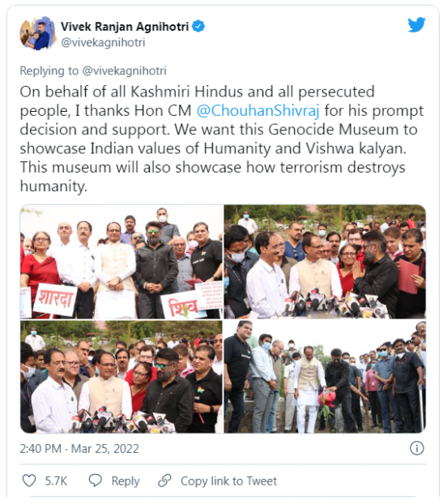The image size is (443, 504).
Task: Click the Vivek Ranjan Agnihotri display name
Action: click(x=125, y=27)
